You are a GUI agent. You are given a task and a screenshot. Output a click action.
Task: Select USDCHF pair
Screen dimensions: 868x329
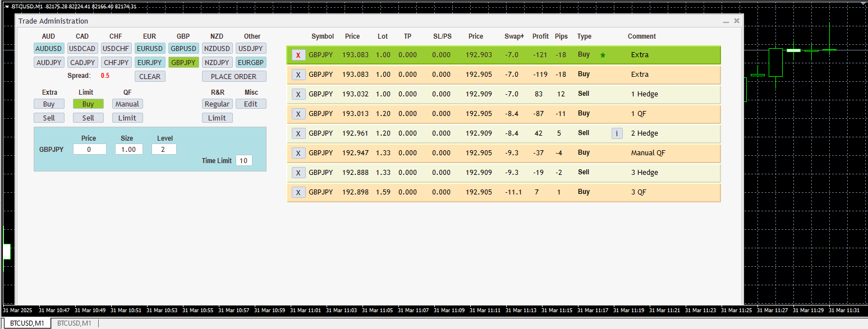coord(116,49)
